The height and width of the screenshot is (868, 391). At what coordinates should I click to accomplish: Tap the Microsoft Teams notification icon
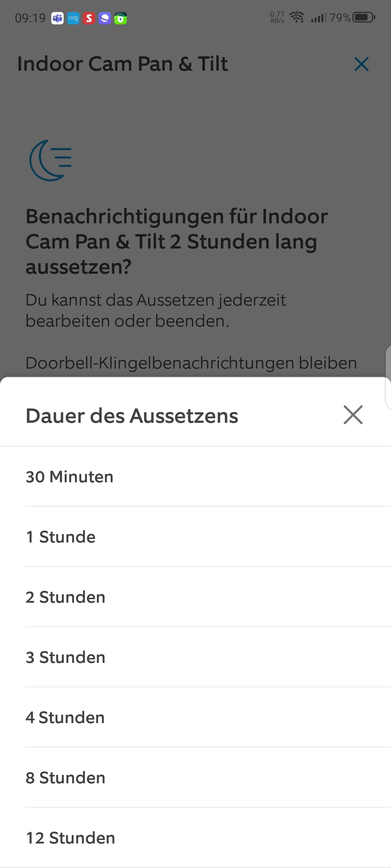tap(57, 18)
